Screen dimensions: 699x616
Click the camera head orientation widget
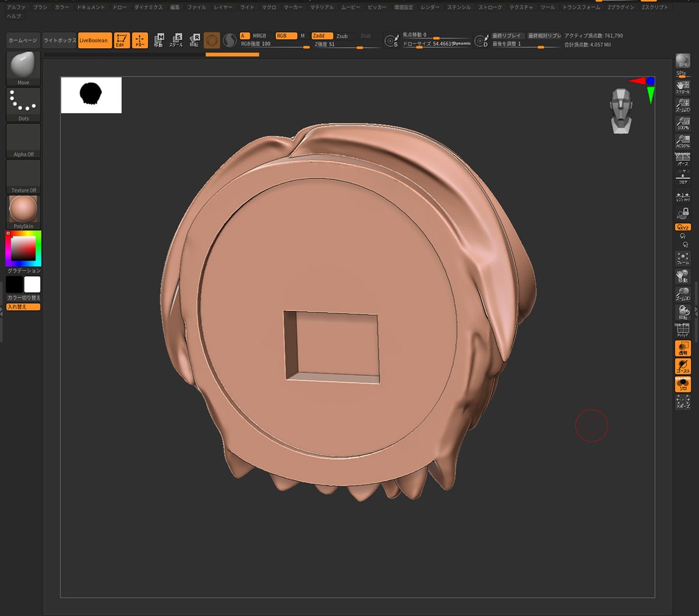[622, 112]
